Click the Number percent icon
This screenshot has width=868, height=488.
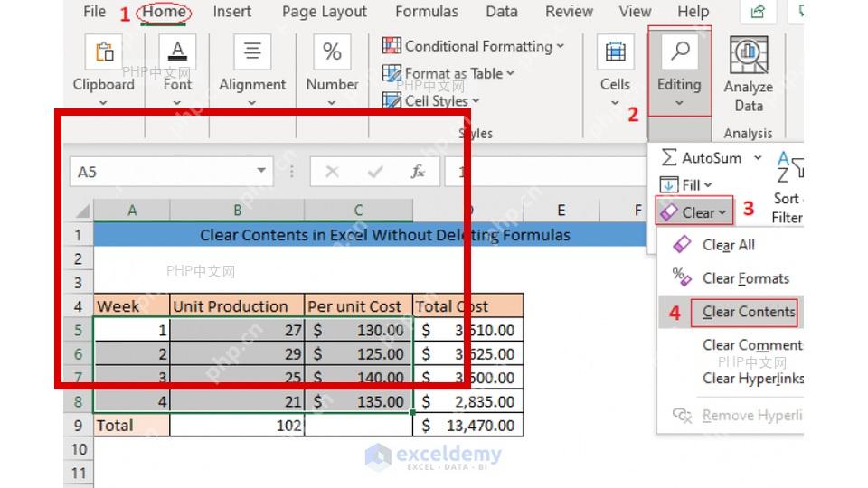click(332, 52)
